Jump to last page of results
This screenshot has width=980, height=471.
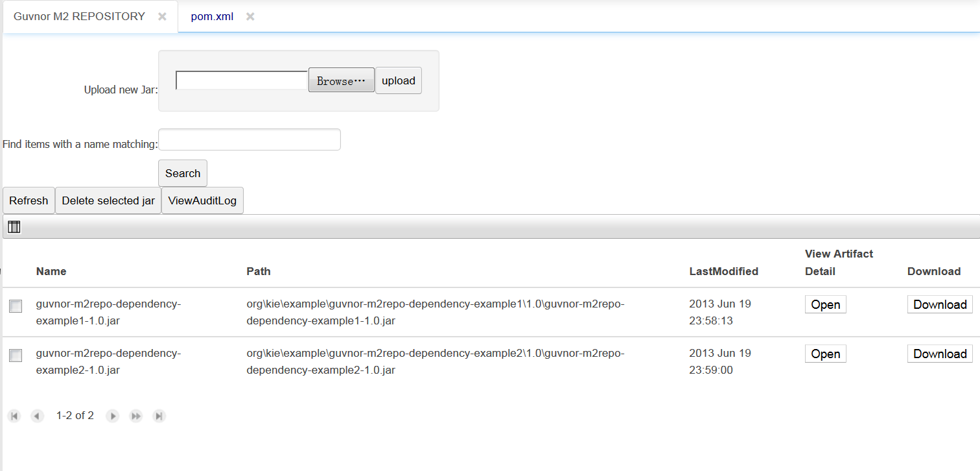(x=159, y=416)
